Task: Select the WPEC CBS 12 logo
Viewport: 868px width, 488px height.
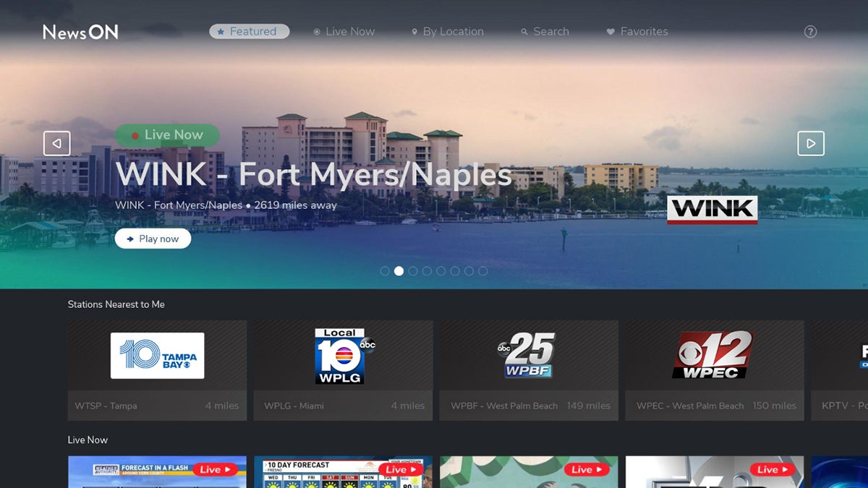Action: 715,356
